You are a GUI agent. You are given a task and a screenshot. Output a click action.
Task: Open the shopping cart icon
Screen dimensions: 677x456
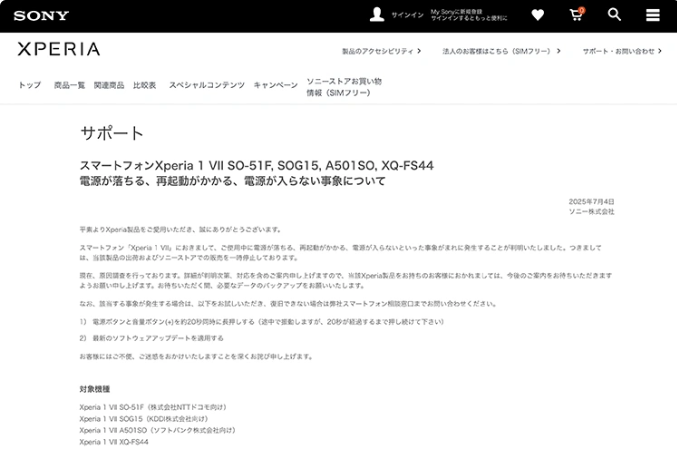pos(576,15)
